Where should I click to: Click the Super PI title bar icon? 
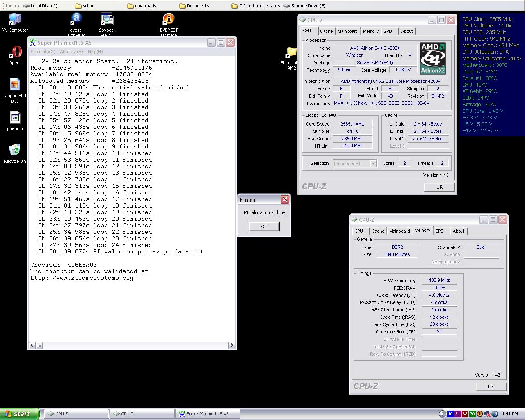(33, 42)
